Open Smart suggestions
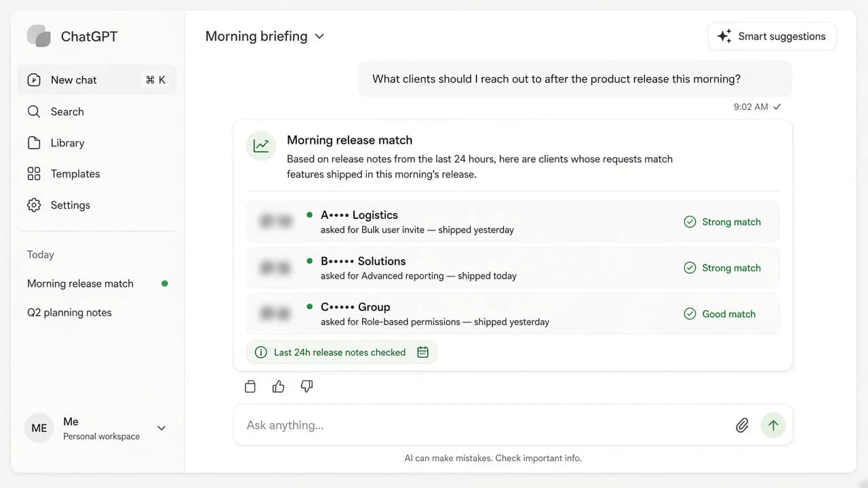This screenshot has width=868, height=488. (772, 37)
